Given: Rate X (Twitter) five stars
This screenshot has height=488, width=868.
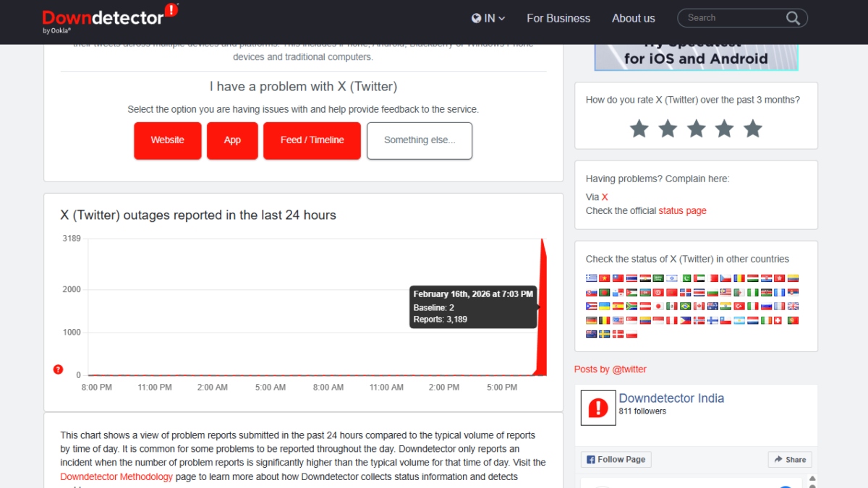Looking at the screenshot, I should pos(752,128).
